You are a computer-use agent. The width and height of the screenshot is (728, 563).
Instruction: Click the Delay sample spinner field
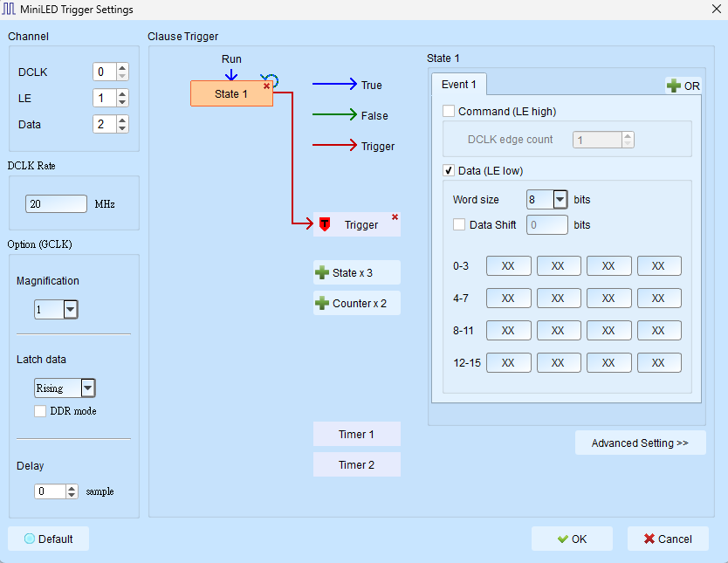pos(50,491)
